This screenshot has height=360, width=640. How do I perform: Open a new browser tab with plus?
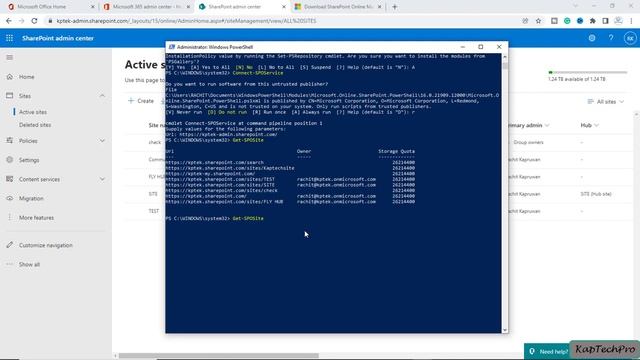(x=394, y=7)
